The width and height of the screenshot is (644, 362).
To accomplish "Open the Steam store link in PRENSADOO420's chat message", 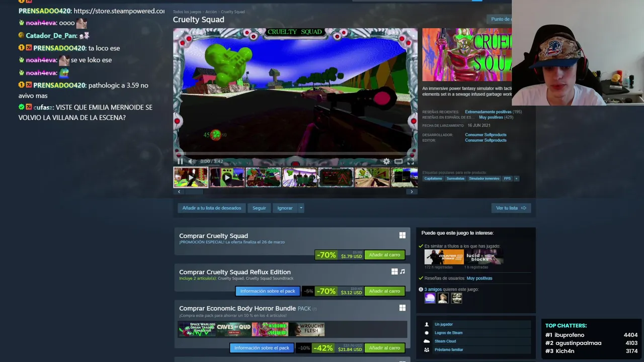I will [119, 11].
